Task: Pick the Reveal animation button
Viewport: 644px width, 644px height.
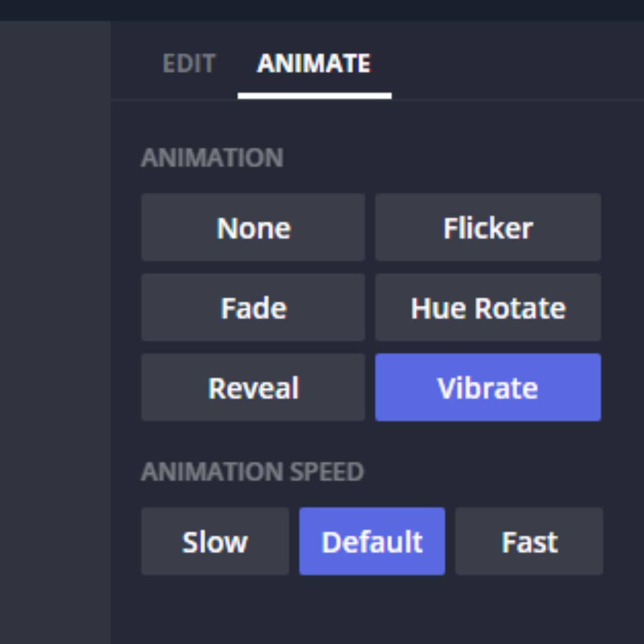Action: [253, 387]
